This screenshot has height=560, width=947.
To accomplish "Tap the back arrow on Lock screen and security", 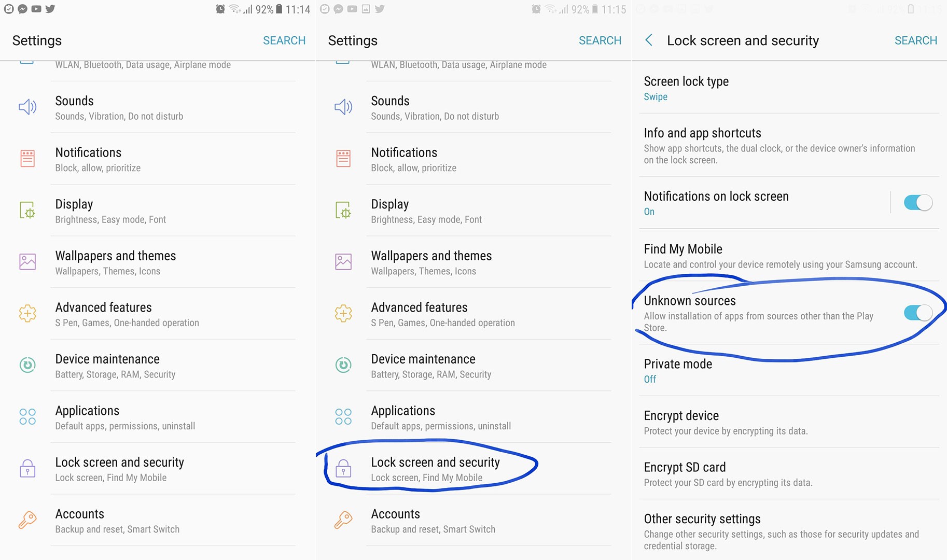I will [649, 40].
